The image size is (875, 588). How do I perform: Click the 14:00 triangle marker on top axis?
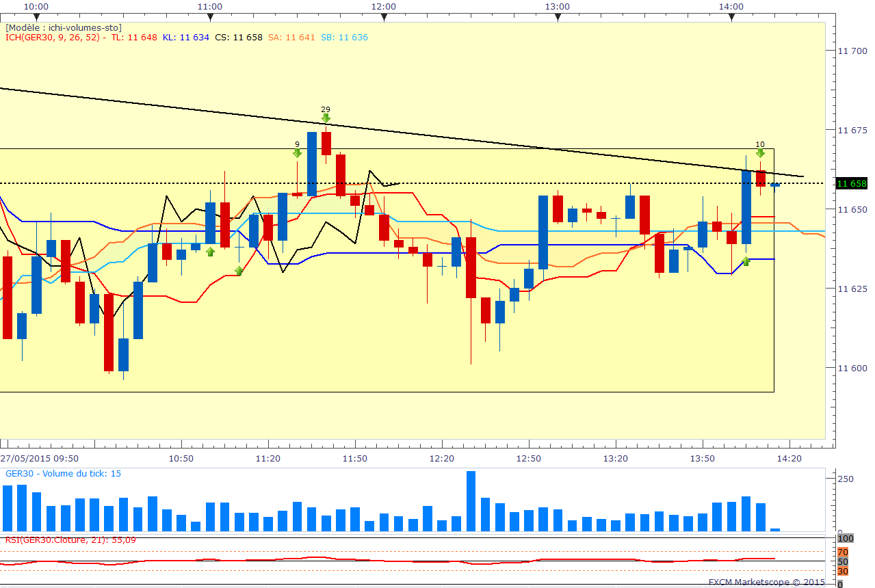732,18
